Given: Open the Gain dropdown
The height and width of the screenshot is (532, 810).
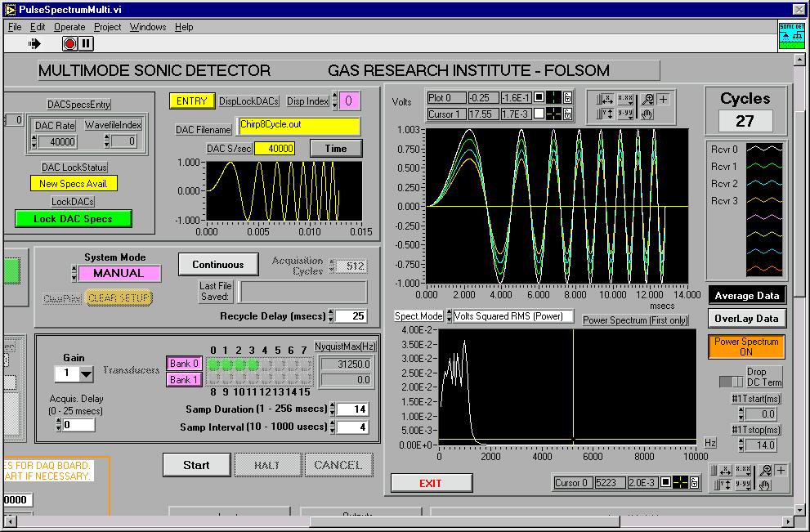Looking at the screenshot, I should 87,373.
